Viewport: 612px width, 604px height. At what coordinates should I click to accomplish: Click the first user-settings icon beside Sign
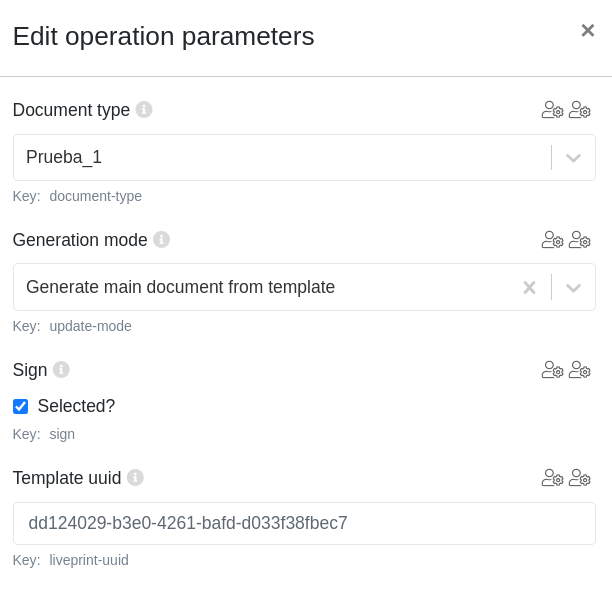(x=552, y=370)
